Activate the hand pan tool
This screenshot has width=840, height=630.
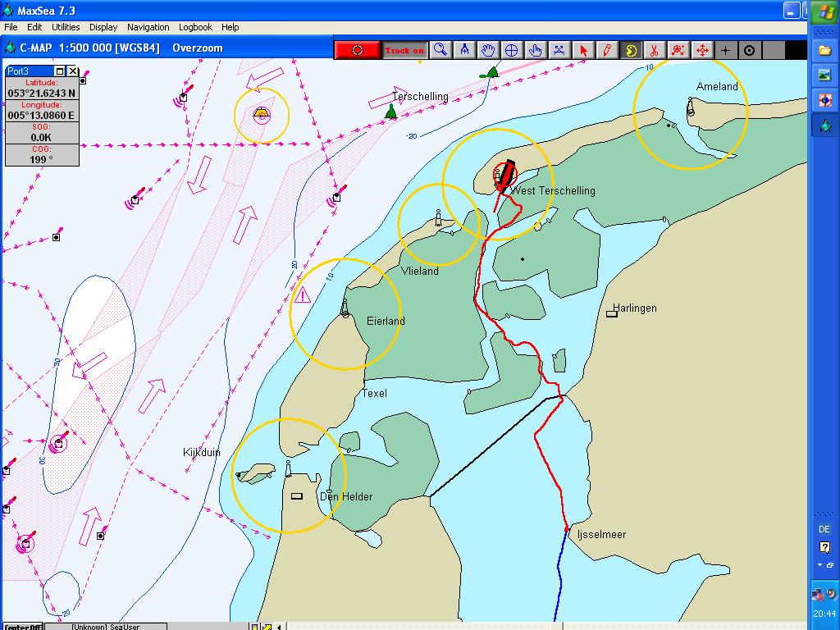488,50
